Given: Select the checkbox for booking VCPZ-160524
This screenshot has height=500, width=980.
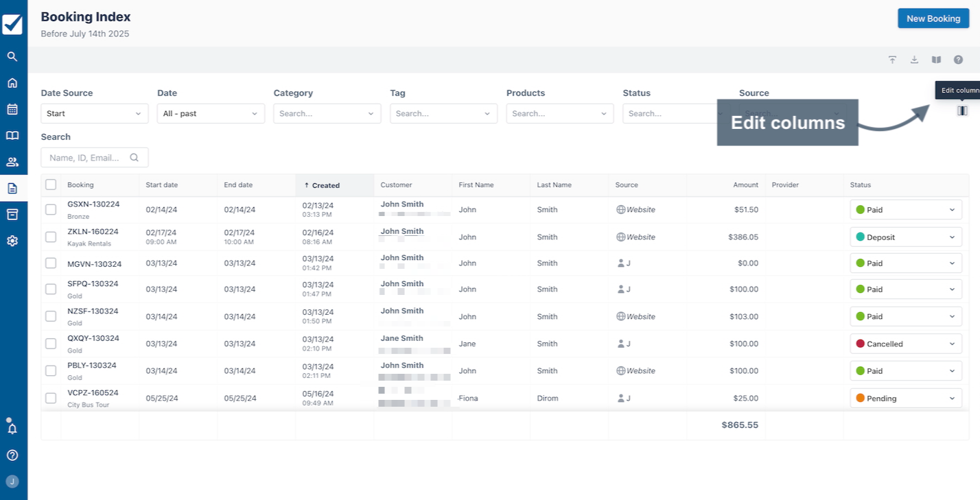Looking at the screenshot, I should tap(51, 398).
